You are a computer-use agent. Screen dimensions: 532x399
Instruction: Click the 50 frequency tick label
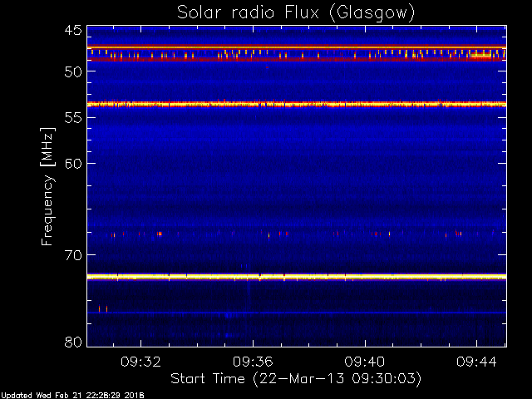[x=73, y=71]
